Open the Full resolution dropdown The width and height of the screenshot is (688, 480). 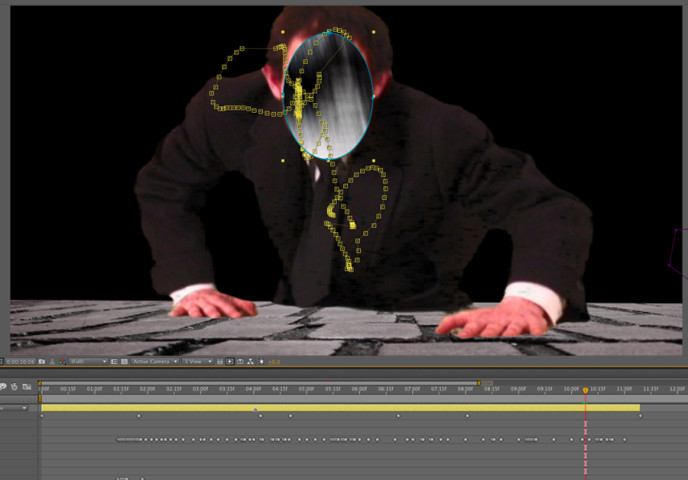coord(88,361)
